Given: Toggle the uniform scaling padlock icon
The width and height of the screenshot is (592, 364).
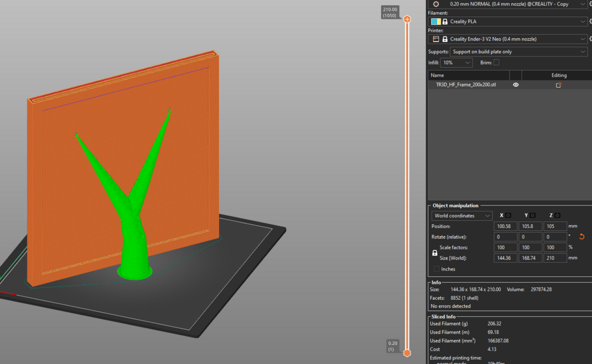Looking at the screenshot, I should pos(434,253).
